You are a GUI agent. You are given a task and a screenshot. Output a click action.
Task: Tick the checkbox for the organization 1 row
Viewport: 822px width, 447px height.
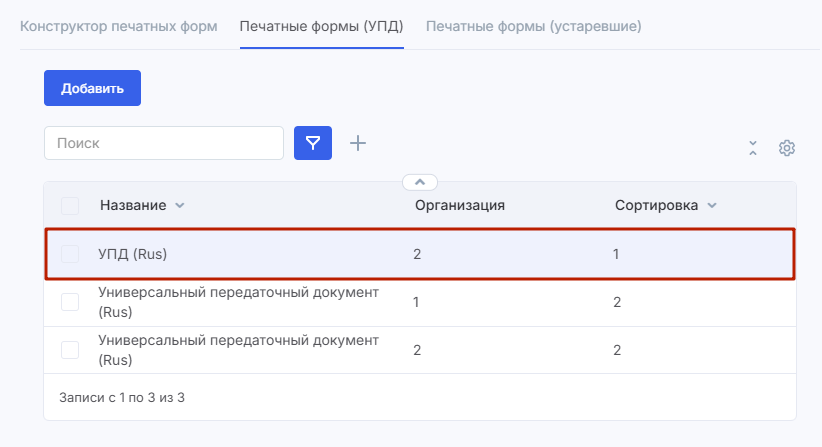click(70, 302)
